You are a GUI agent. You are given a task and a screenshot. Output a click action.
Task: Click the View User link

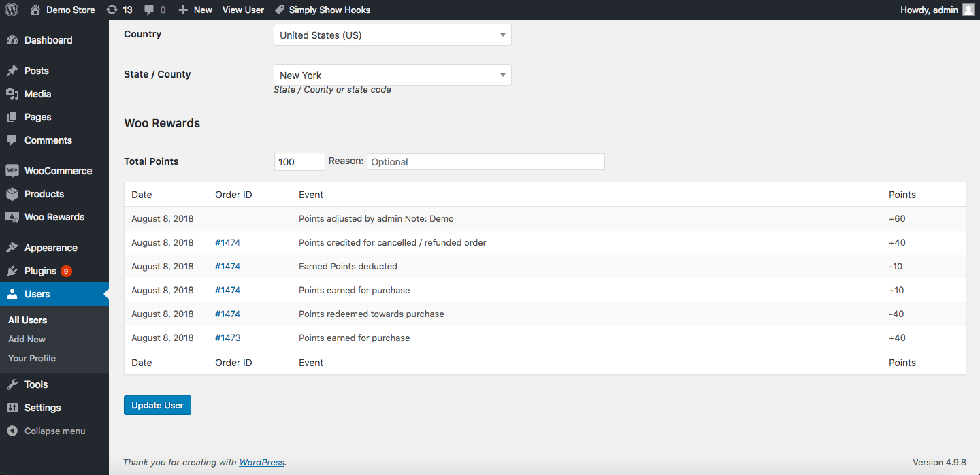(x=243, y=10)
